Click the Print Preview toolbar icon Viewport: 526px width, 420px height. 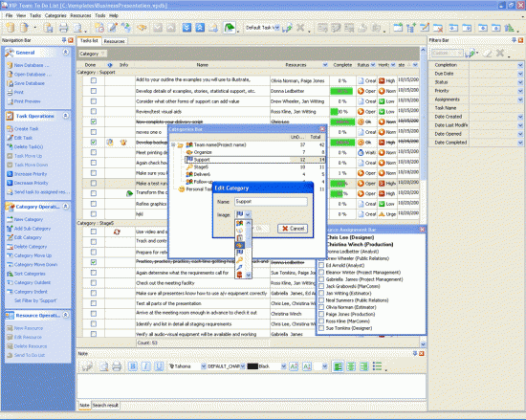pyautogui.click(x=77, y=28)
